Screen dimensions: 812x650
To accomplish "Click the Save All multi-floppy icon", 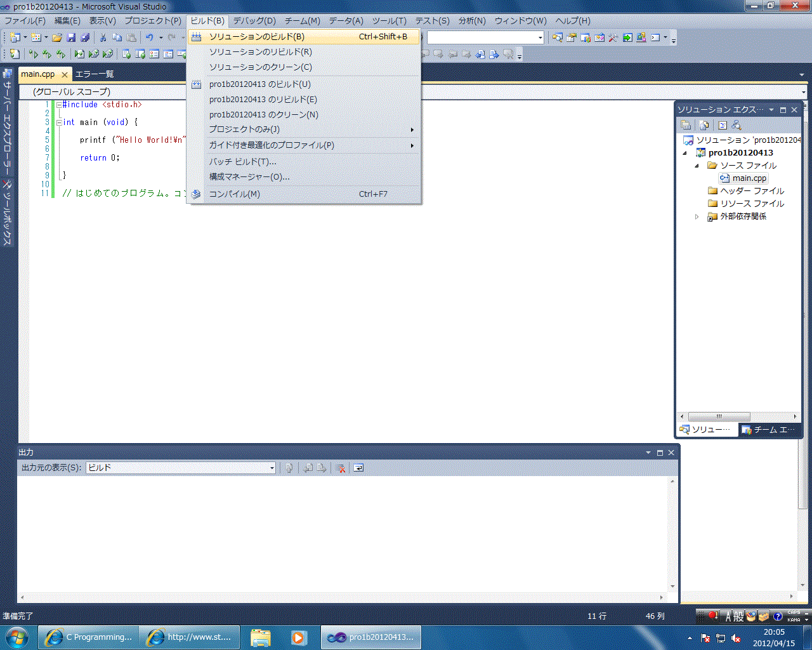I will [x=85, y=37].
